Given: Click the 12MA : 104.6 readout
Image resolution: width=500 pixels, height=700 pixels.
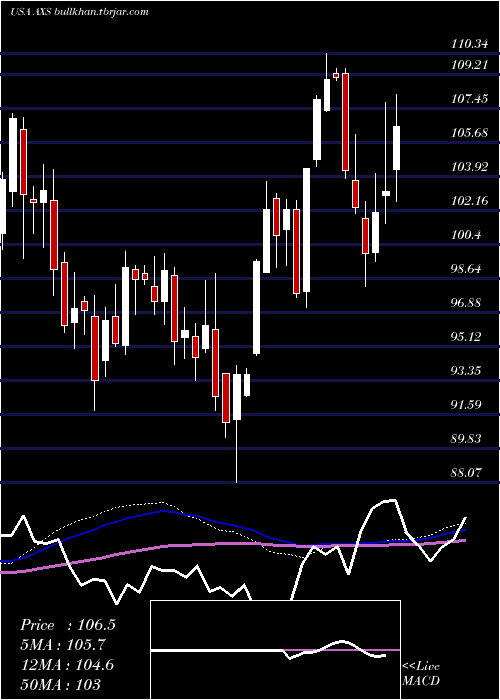Looking at the screenshot, I should coord(67,665).
